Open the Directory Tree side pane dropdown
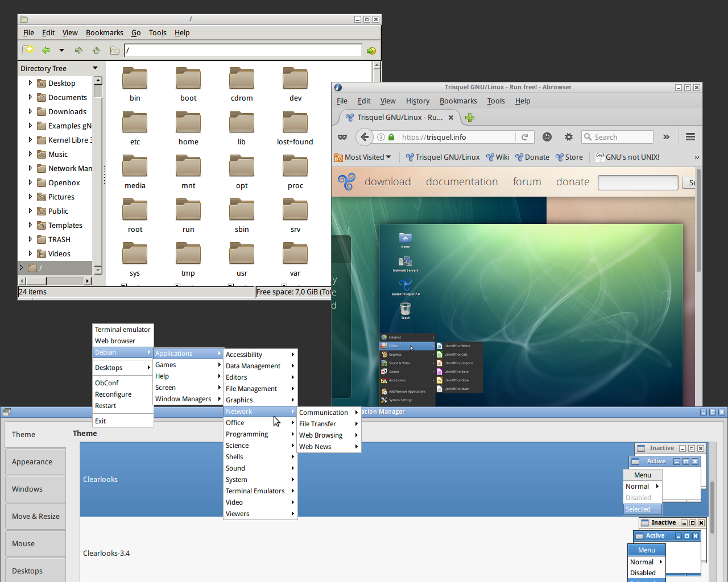Image resolution: width=728 pixels, height=582 pixels. pos(95,68)
